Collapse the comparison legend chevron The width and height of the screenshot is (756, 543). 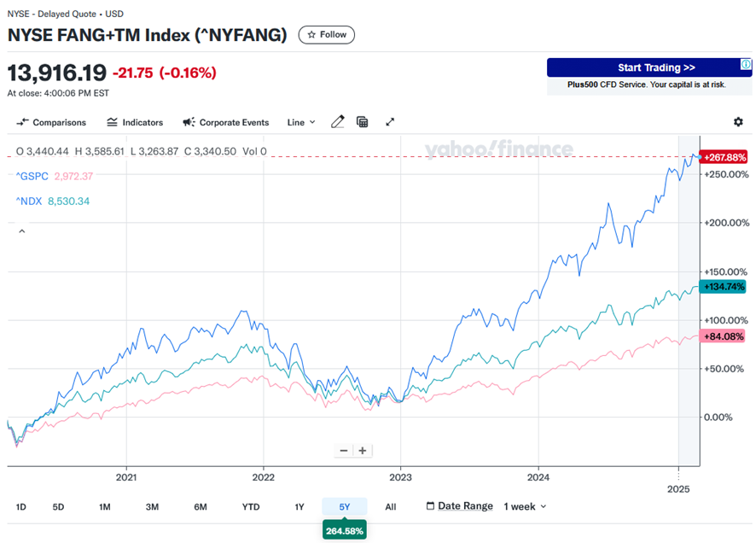tap(21, 231)
